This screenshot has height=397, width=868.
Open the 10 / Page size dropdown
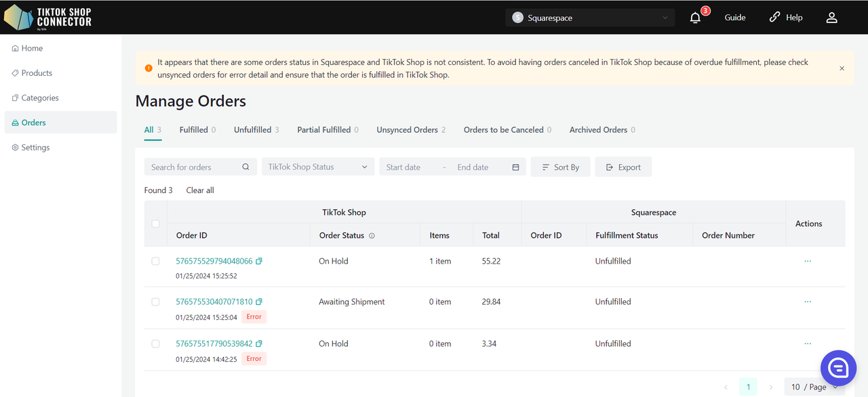(814, 387)
